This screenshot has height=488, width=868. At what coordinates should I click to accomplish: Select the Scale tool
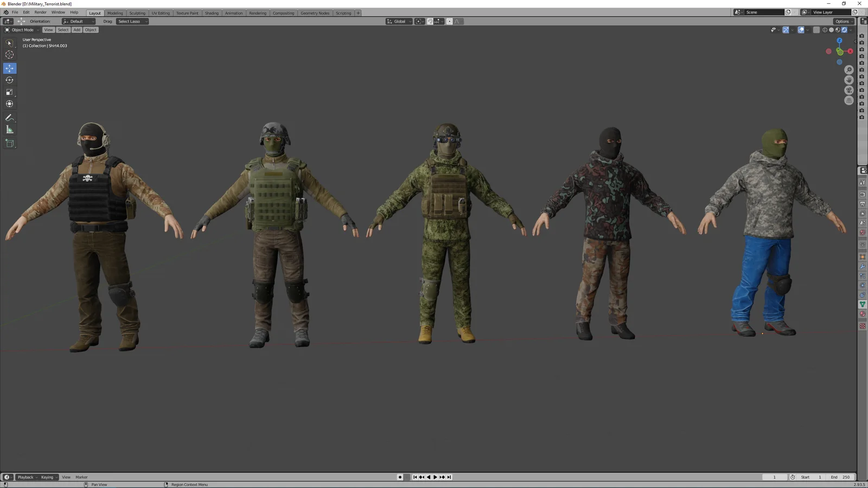click(x=9, y=92)
